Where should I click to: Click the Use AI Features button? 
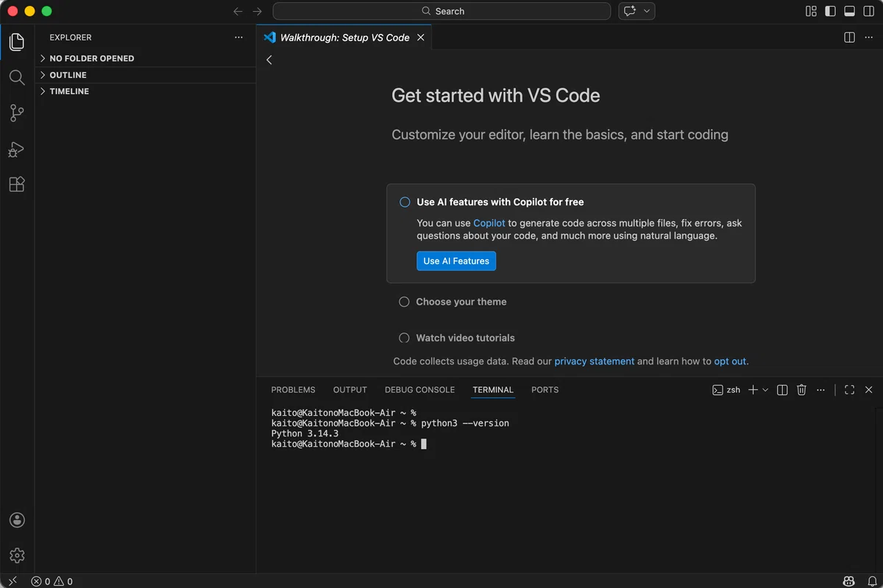(456, 261)
